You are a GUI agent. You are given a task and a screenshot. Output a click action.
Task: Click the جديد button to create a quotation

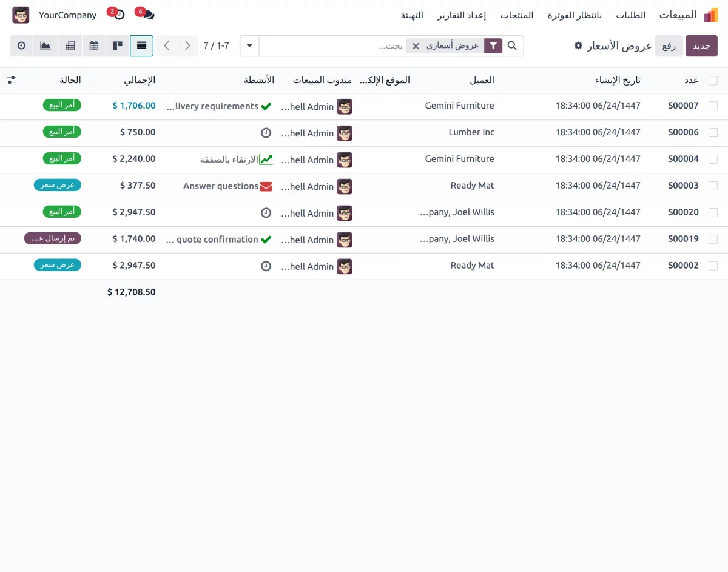(701, 45)
